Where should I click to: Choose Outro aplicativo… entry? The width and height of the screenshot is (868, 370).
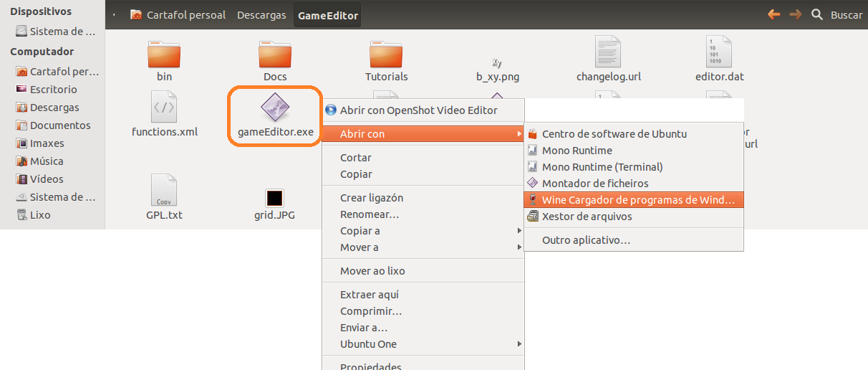click(586, 240)
